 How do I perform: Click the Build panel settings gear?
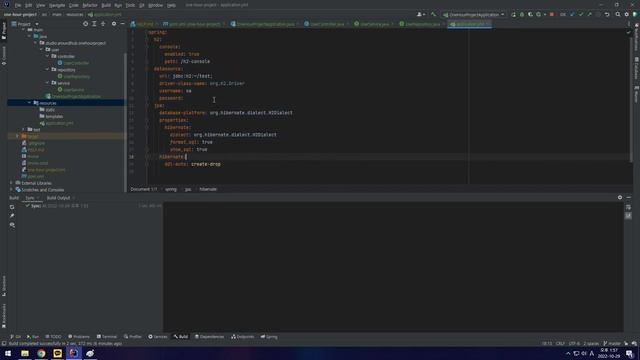(620, 198)
